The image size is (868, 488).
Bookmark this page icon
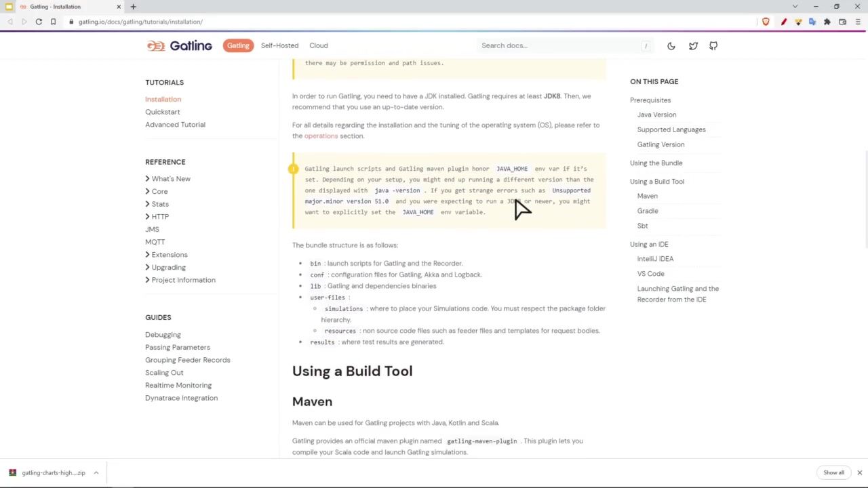click(x=53, y=22)
